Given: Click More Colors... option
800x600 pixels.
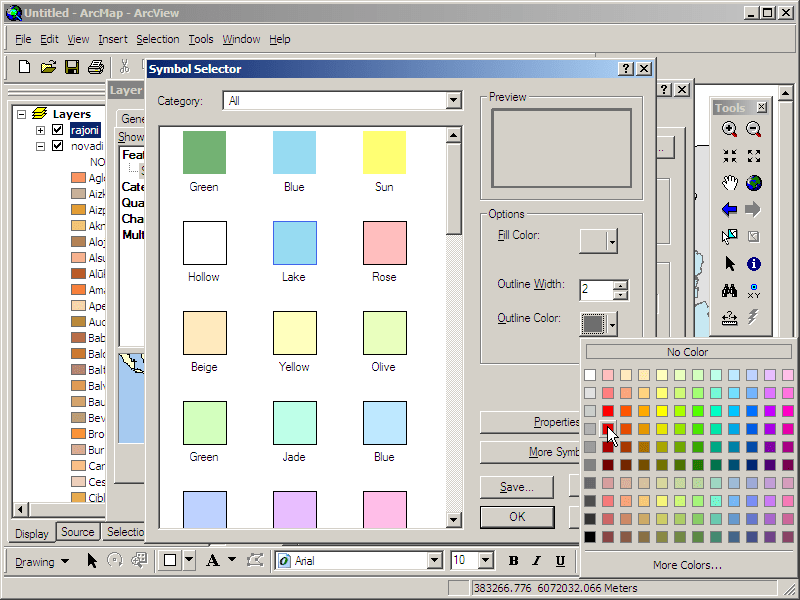Looking at the screenshot, I should coord(687,564).
